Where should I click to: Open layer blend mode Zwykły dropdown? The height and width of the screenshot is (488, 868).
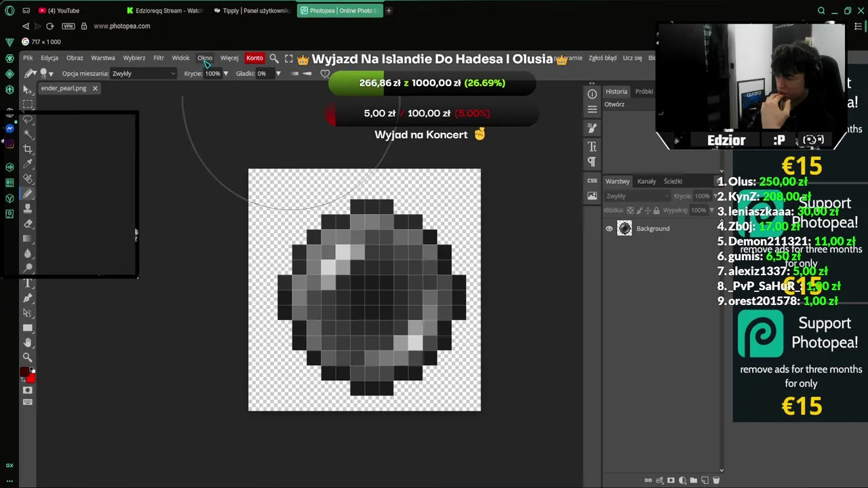coord(637,196)
